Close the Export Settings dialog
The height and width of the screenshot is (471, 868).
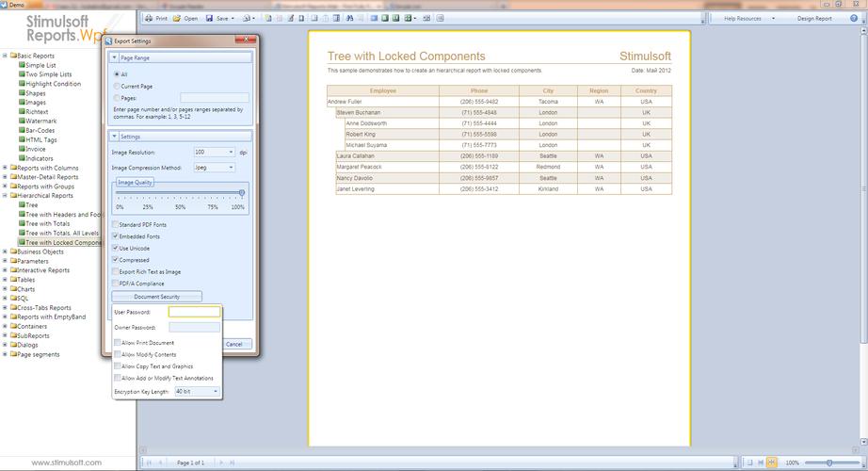tap(245, 39)
